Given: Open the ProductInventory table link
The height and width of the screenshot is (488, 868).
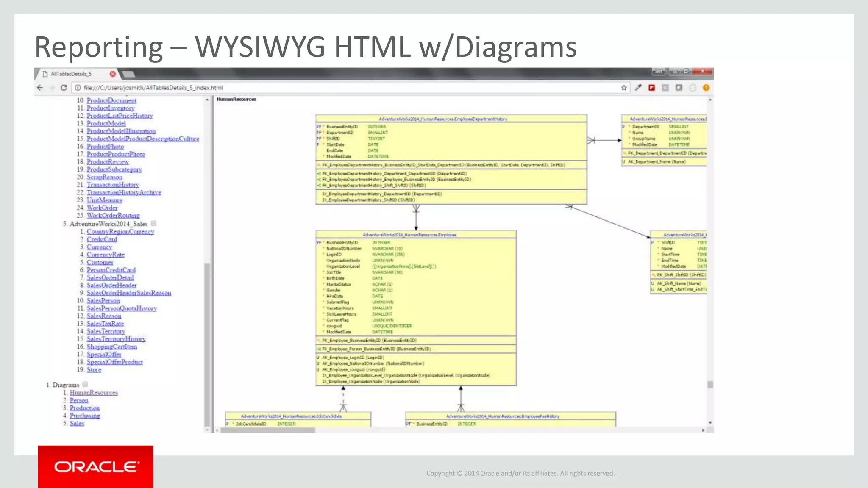Looking at the screenshot, I should pyautogui.click(x=111, y=108).
